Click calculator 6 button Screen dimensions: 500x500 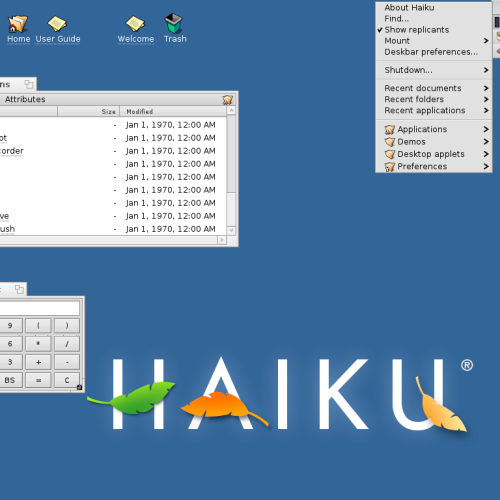coord(10,344)
